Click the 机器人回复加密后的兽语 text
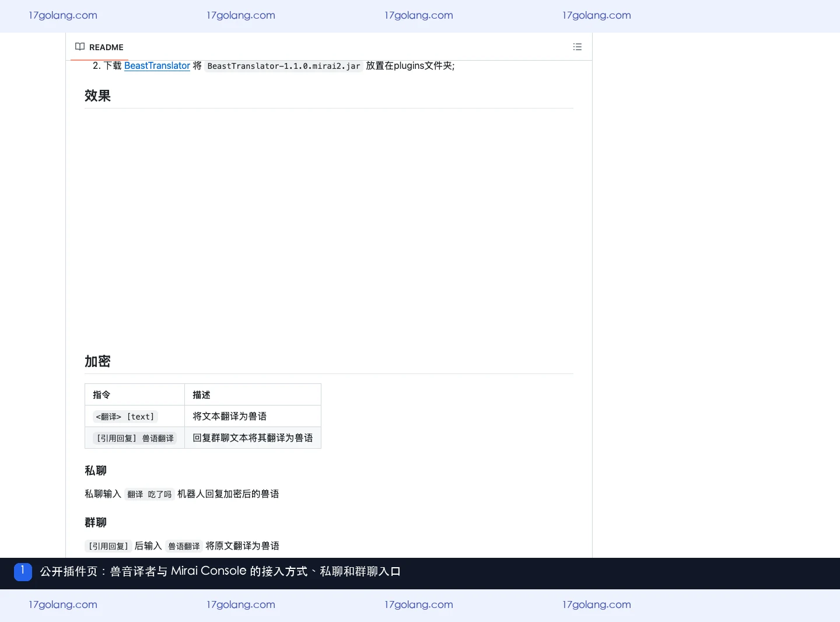 pyautogui.click(x=228, y=494)
